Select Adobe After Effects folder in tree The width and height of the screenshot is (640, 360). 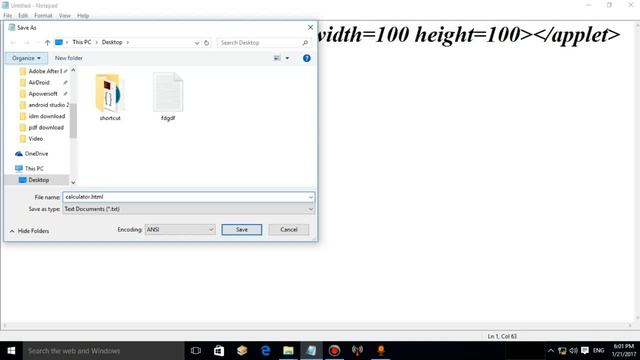pyautogui.click(x=44, y=71)
